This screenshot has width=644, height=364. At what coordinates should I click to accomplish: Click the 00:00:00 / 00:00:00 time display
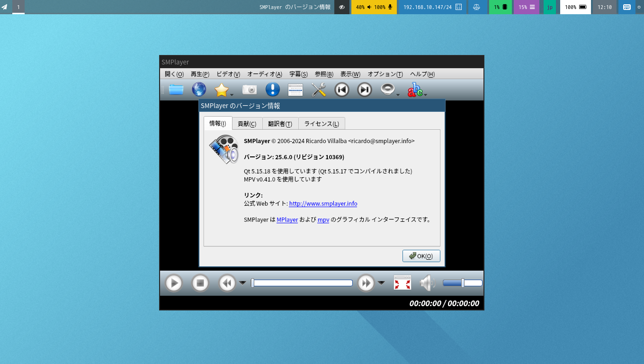444,303
